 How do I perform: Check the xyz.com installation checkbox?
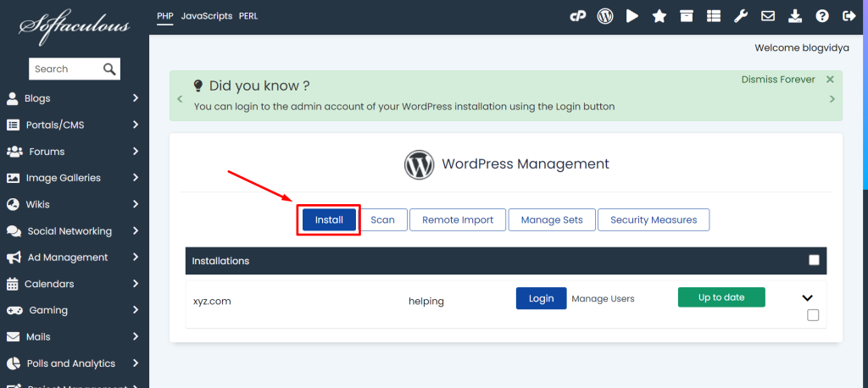coord(813,315)
